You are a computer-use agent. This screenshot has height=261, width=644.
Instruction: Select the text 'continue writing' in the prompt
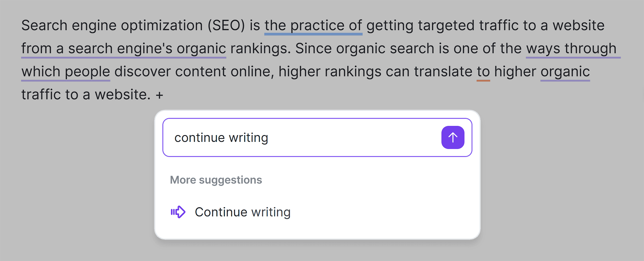[222, 137]
